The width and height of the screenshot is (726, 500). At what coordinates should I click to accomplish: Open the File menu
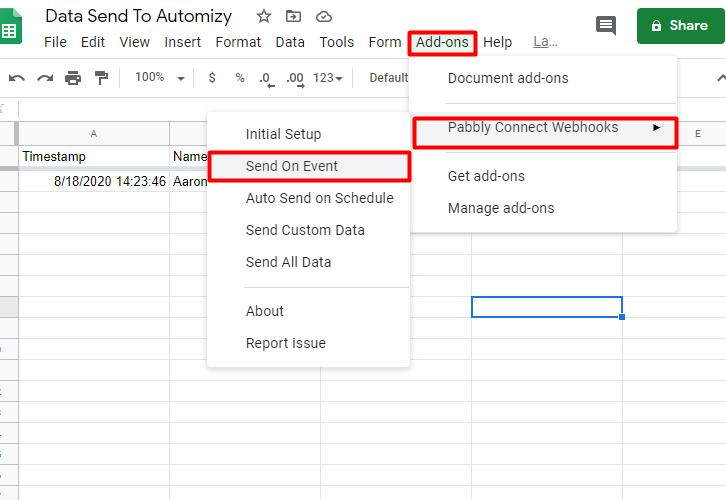click(55, 42)
